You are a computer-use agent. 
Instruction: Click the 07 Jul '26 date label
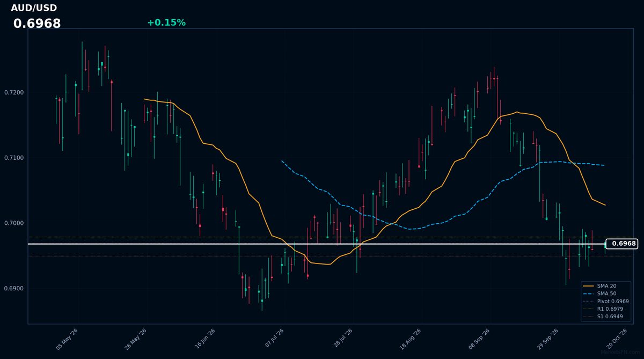click(273, 339)
